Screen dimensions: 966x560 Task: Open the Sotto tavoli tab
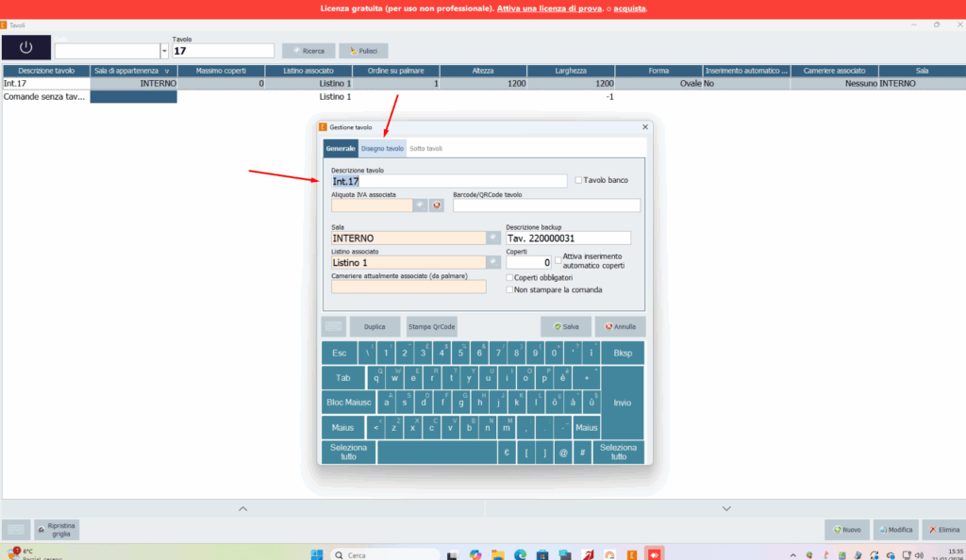pos(425,148)
